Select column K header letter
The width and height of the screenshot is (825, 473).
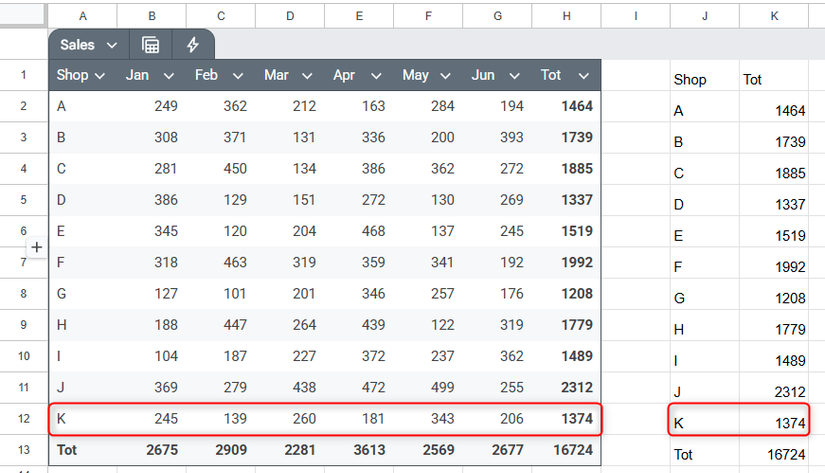pos(774,15)
